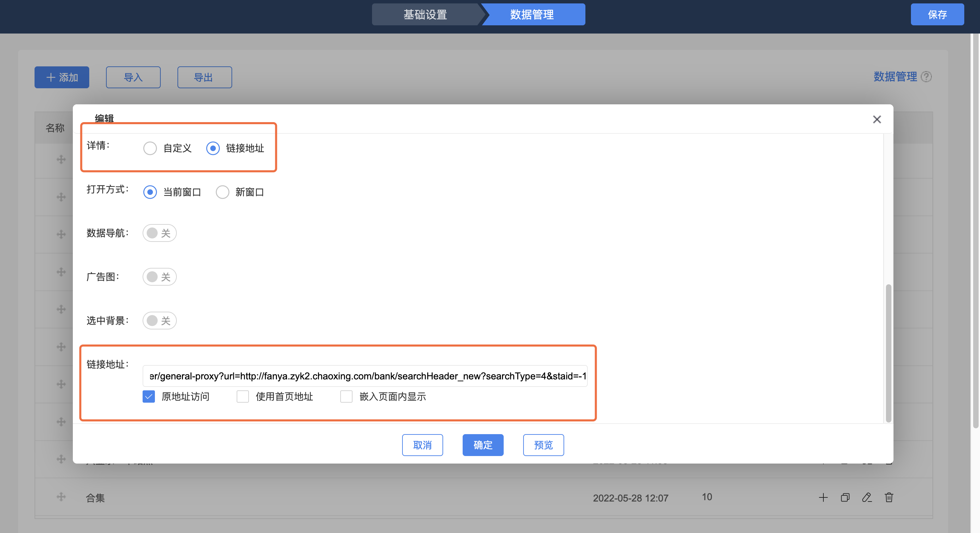
Task: Close the 编辑 dialog with the X icon
Action: click(877, 119)
